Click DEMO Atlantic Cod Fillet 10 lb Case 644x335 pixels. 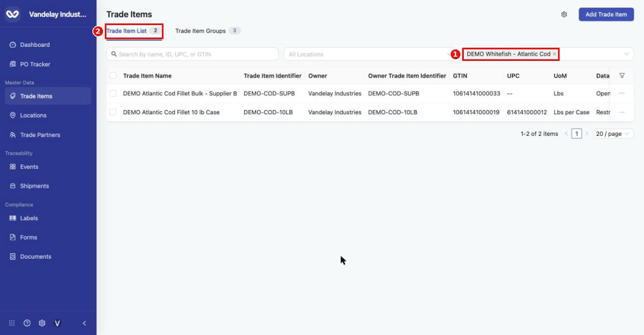coord(171,112)
